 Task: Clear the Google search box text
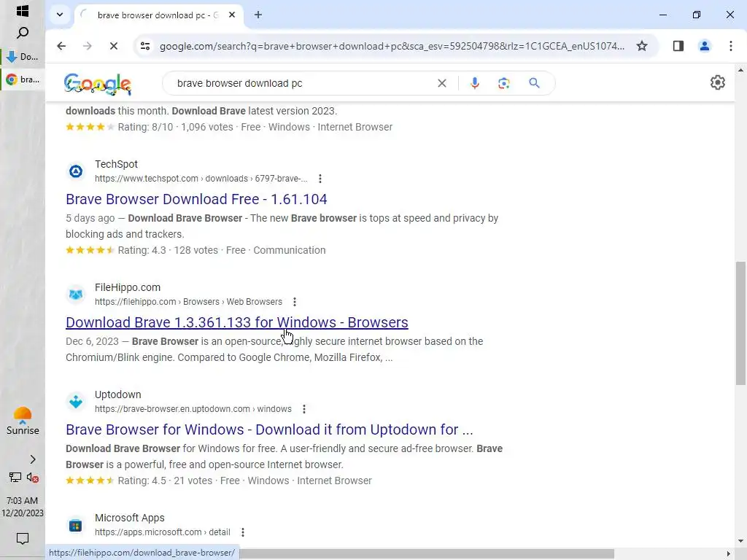pos(441,83)
